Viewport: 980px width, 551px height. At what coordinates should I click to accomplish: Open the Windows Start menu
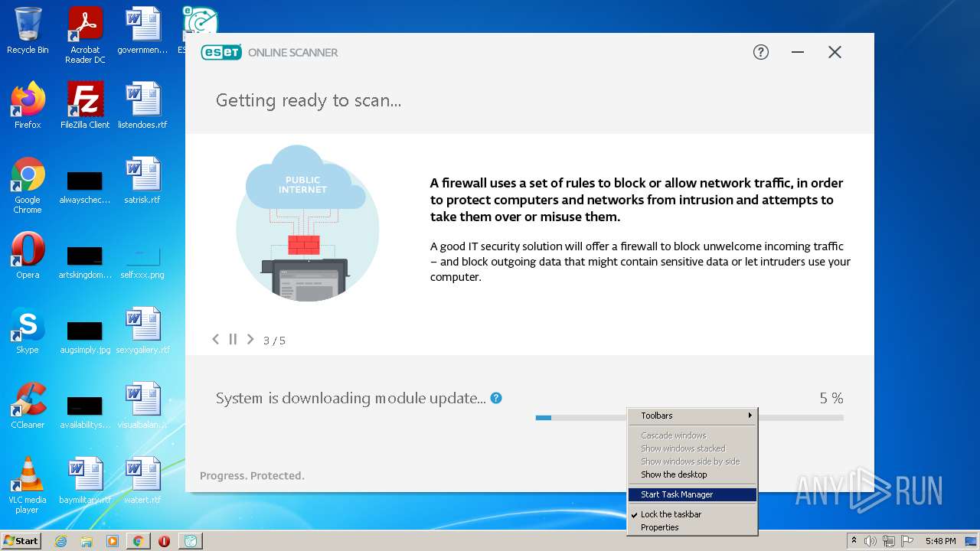[21, 540]
